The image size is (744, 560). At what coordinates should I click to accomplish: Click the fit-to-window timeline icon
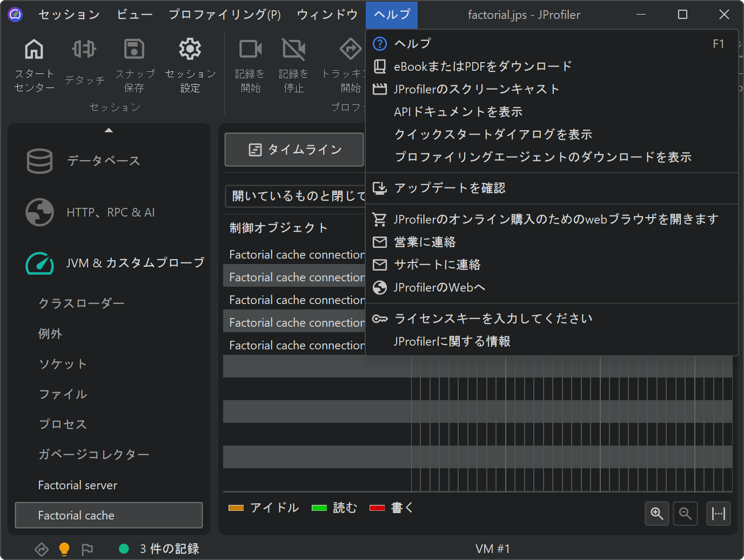pyautogui.click(x=718, y=513)
